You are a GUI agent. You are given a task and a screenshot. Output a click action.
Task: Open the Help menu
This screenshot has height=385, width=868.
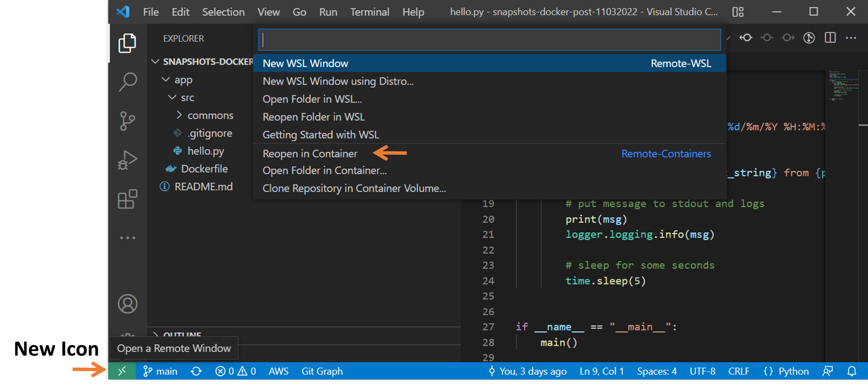pos(413,12)
